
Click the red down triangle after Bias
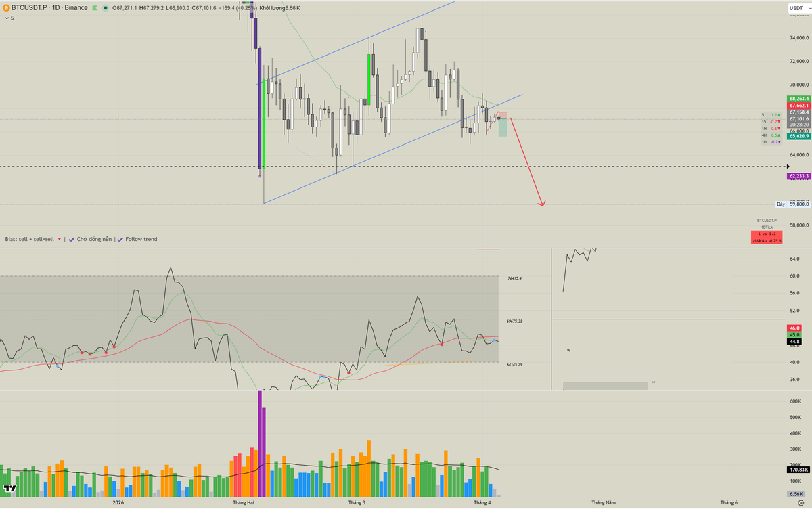60,239
